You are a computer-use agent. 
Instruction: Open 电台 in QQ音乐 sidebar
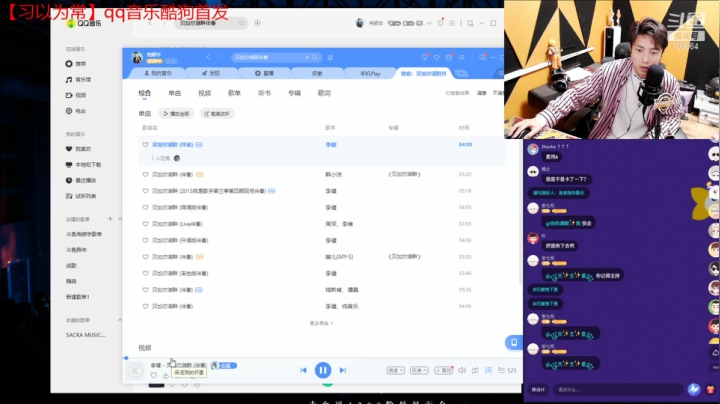click(x=76, y=111)
